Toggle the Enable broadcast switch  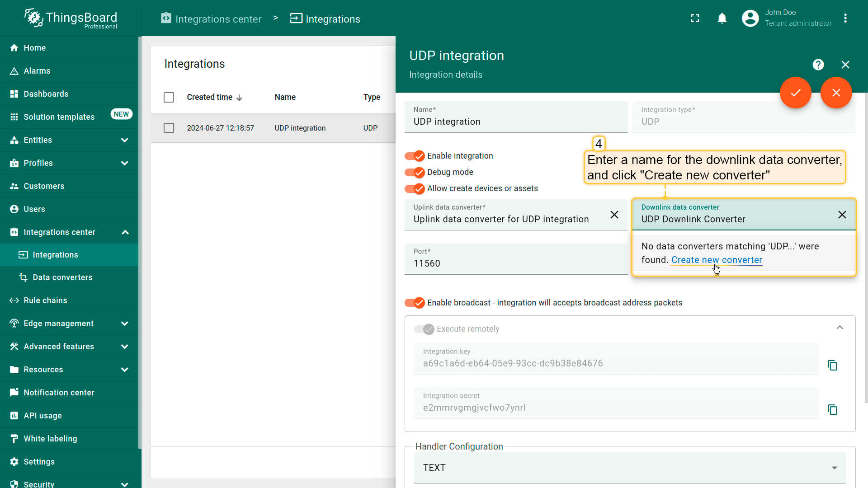[415, 303]
